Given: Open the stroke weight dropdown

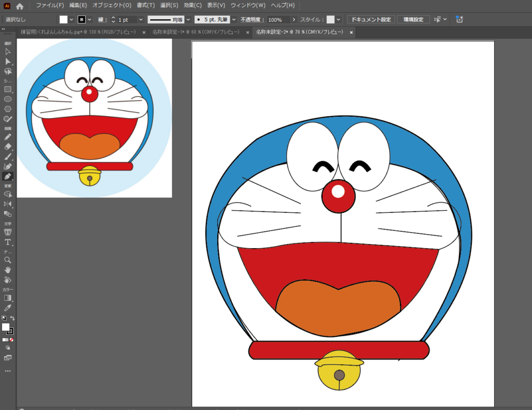Looking at the screenshot, I should [x=141, y=20].
